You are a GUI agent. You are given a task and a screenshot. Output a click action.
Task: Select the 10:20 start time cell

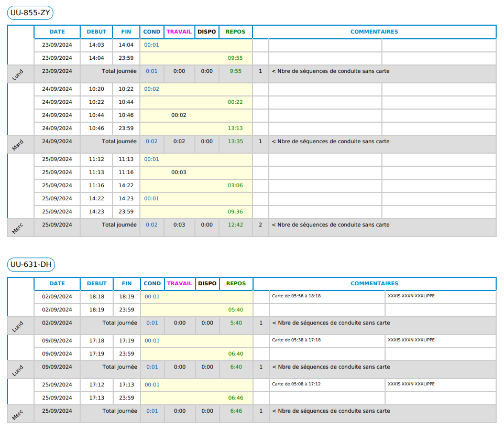coord(96,89)
